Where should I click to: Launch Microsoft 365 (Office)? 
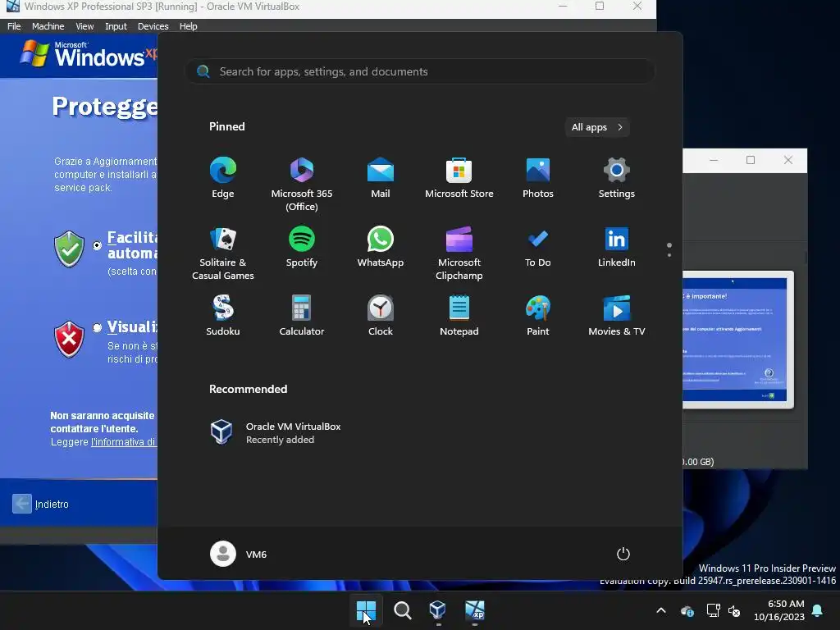tap(302, 185)
